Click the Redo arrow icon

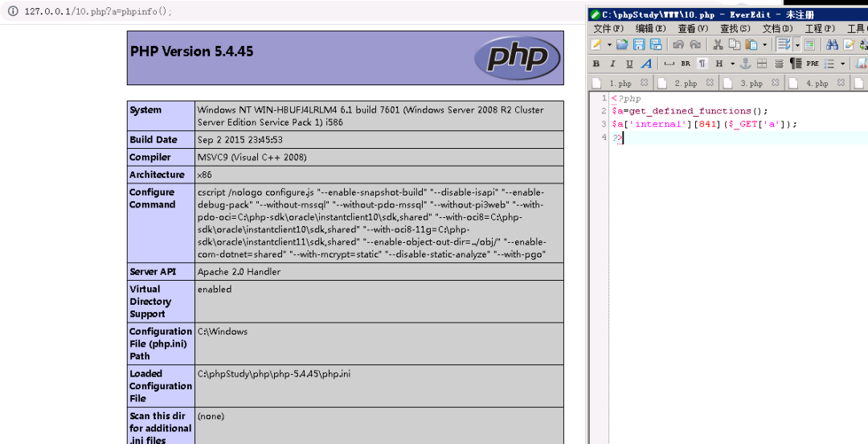pos(695,45)
